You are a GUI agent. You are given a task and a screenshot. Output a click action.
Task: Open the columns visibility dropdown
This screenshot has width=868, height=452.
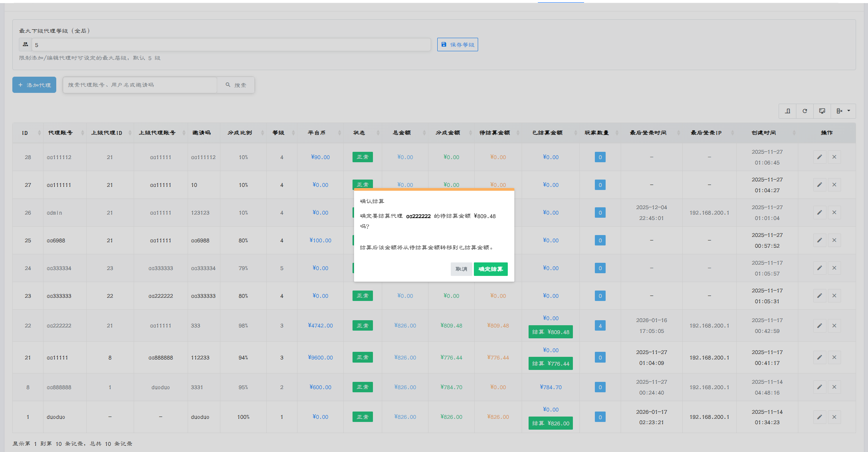tap(843, 111)
